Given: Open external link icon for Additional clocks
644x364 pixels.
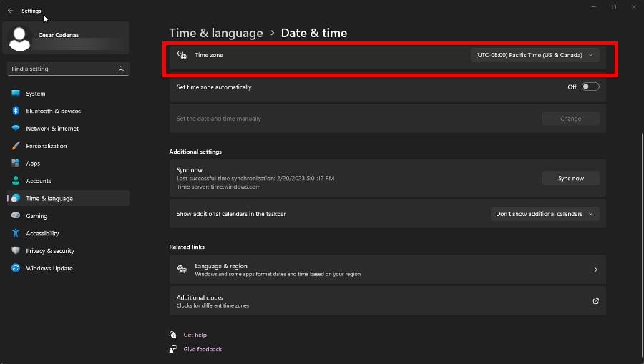Looking at the screenshot, I should pyautogui.click(x=595, y=301).
